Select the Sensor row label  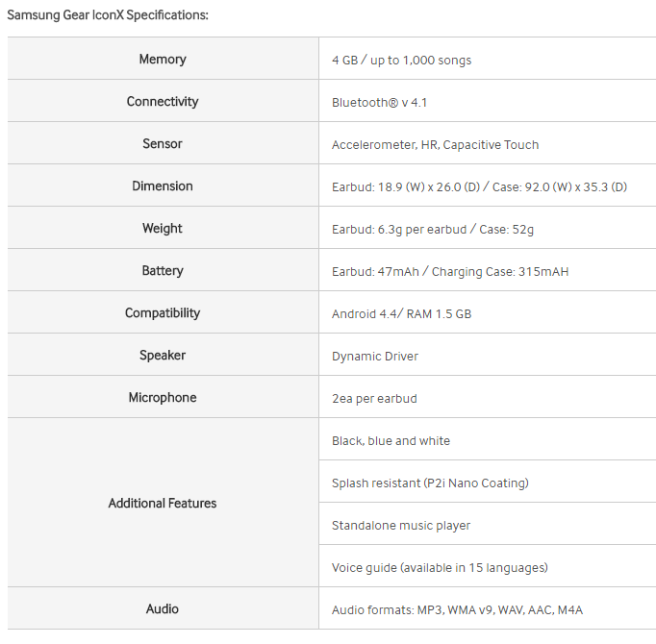[x=163, y=144]
